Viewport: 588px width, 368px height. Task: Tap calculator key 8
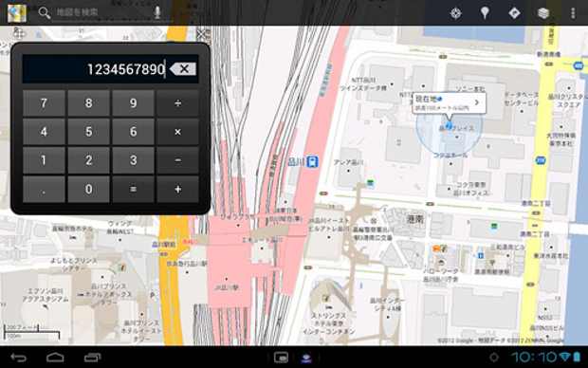tap(88, 102)
